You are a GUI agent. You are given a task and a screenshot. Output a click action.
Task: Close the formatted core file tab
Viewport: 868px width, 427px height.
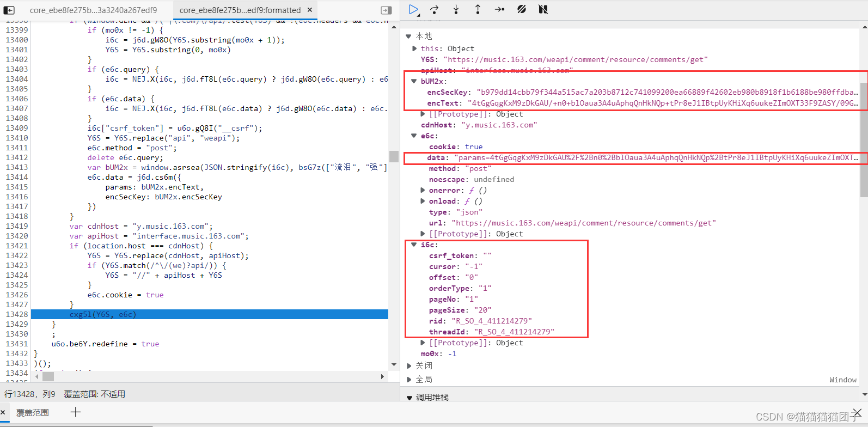(x=310, y=10)
